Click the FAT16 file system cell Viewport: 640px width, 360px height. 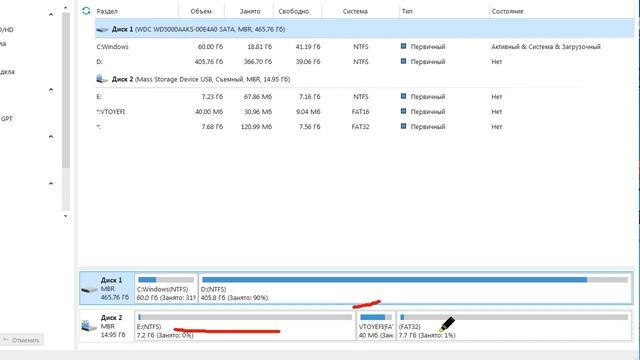(x=360, y=111)
